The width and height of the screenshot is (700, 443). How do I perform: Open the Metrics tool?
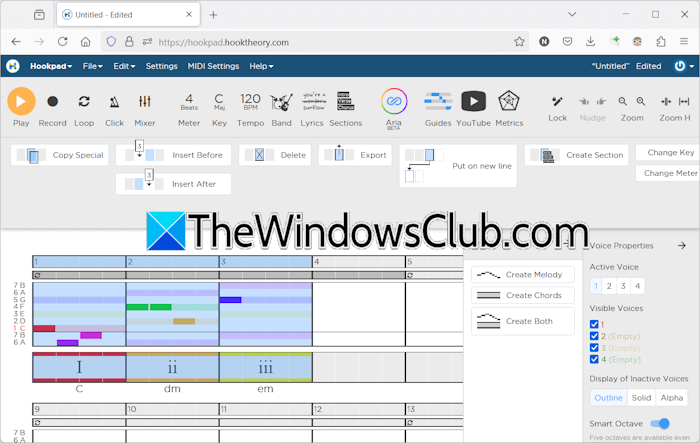click(x=508, y=101)
